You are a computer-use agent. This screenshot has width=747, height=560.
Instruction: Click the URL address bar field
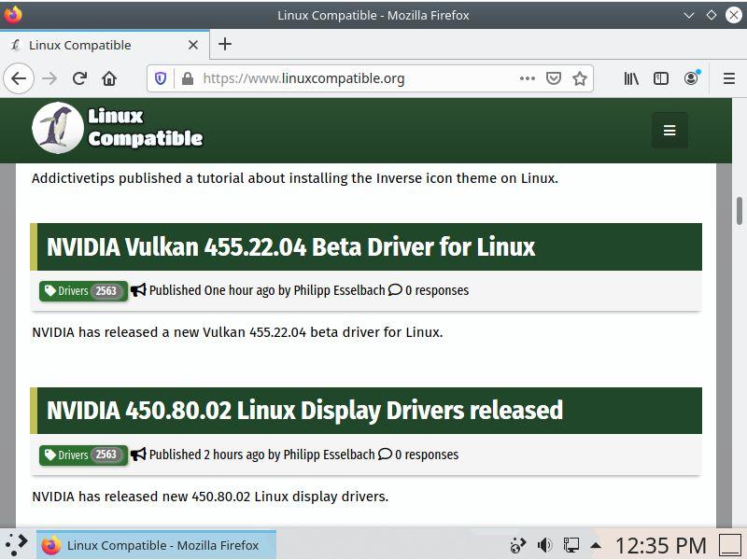click(355, 78)
